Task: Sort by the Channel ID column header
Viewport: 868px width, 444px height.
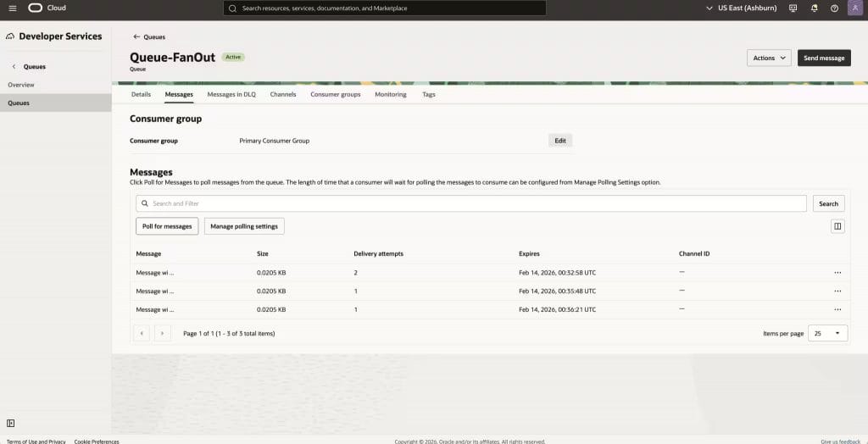Action: coord(694,253)
